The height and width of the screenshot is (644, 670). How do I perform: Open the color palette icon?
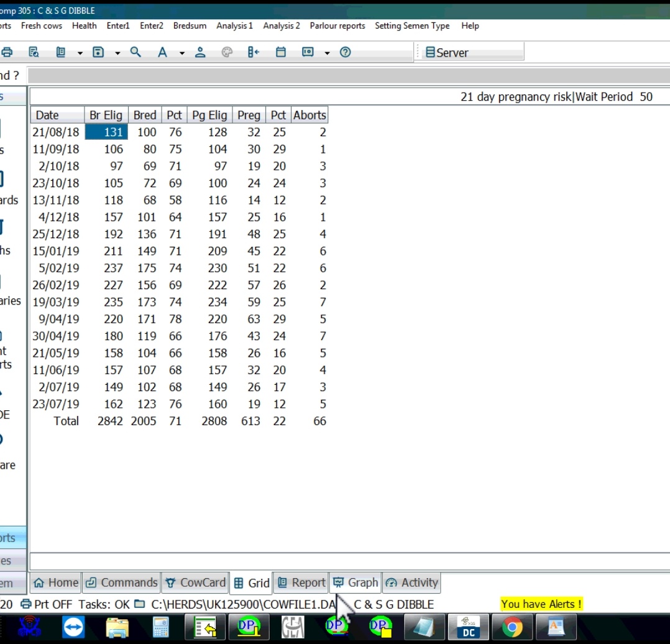point(227,53)
